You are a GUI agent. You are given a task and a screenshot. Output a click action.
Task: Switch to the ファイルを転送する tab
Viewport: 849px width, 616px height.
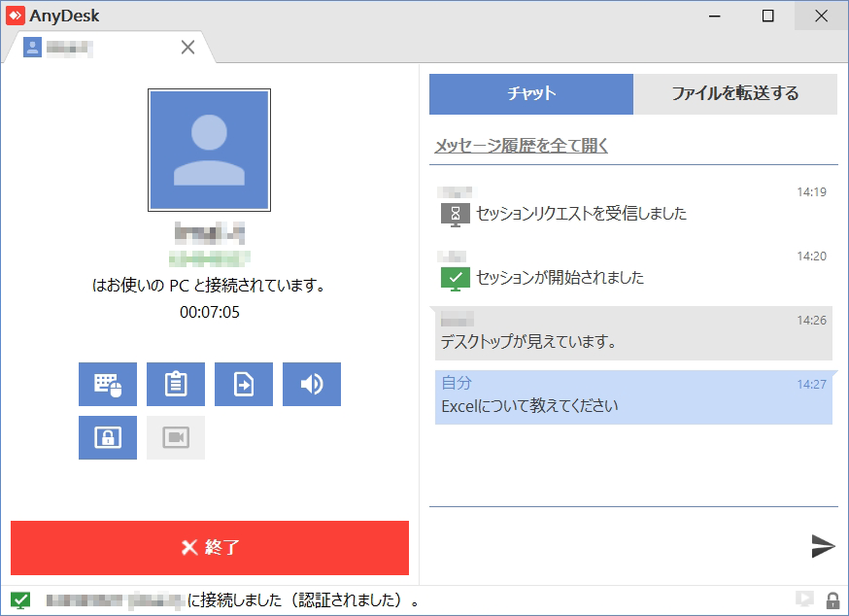coord(735,93)
